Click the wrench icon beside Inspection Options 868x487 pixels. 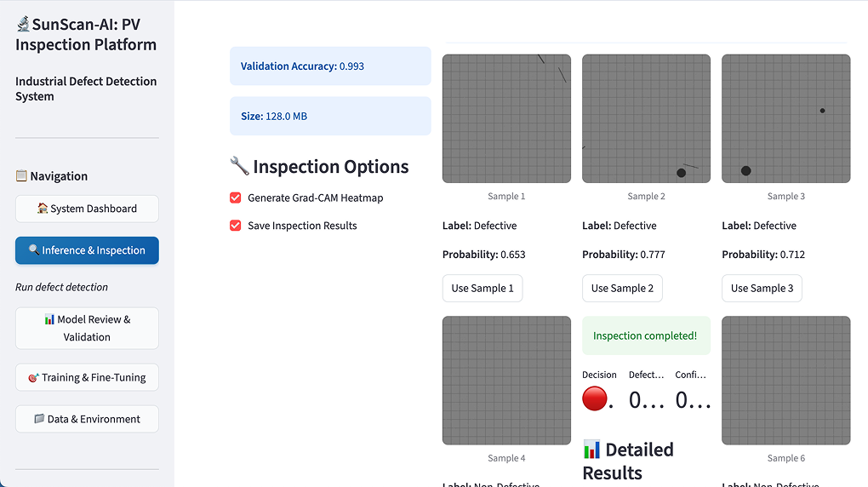[x=239, y=166]
